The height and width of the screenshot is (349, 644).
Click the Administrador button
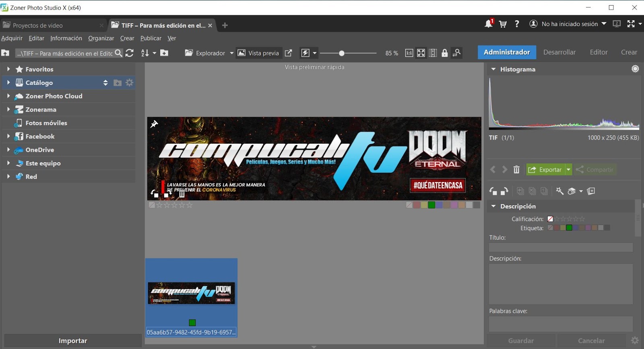(x=507, y=52)
